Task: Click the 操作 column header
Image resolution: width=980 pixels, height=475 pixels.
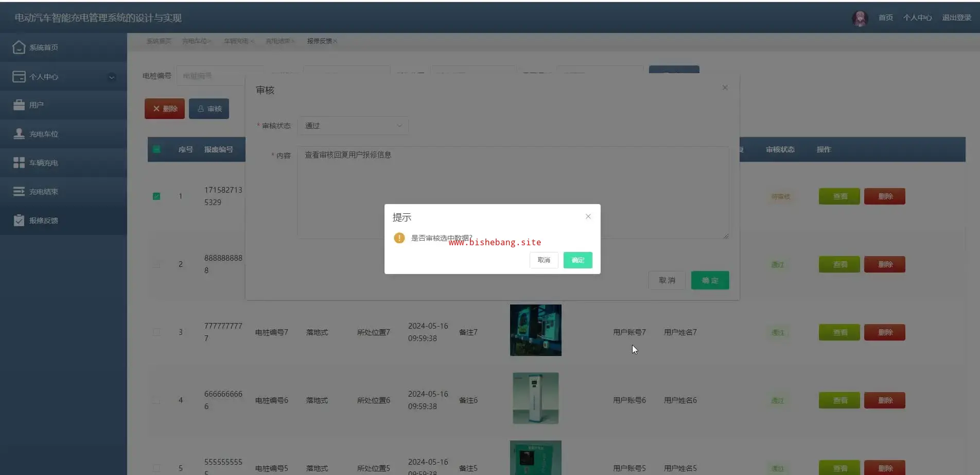Action: [824, 149]
